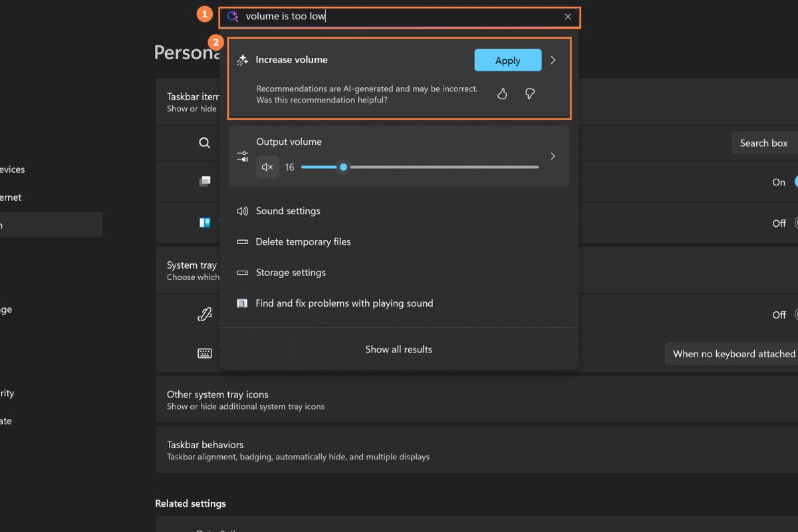Click the troubleshooter icon for playing sound problems
798x532 pixels.
[243, 303]
